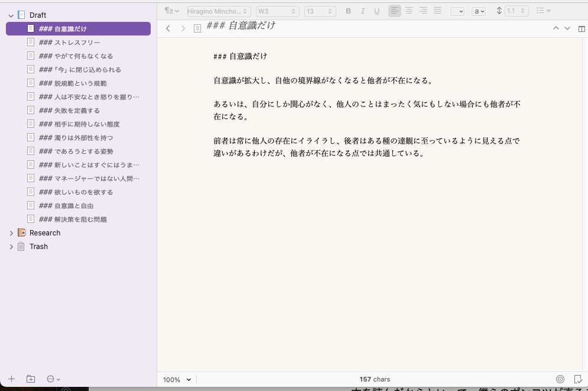
Task: Select the sheet titled ### 失敗を定義する
Action: tap(65, 110)
